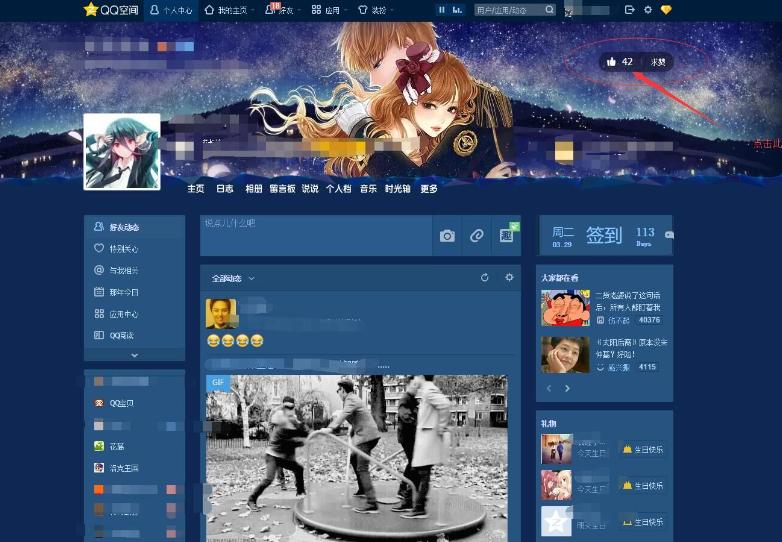Open the 装扮 menu in top bar
Image resolution: width=782 pixels, height=542 pixels.
click(373, 10)
